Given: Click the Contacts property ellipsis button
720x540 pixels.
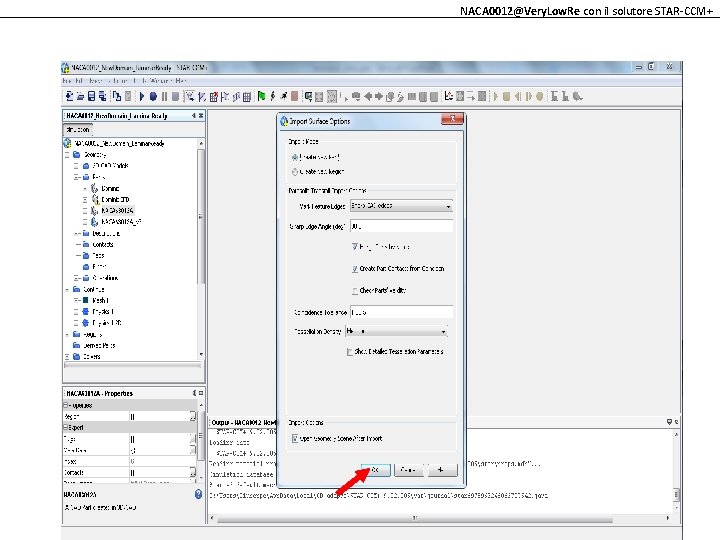Looking at the screenshot, I should (x=193, y=472).
